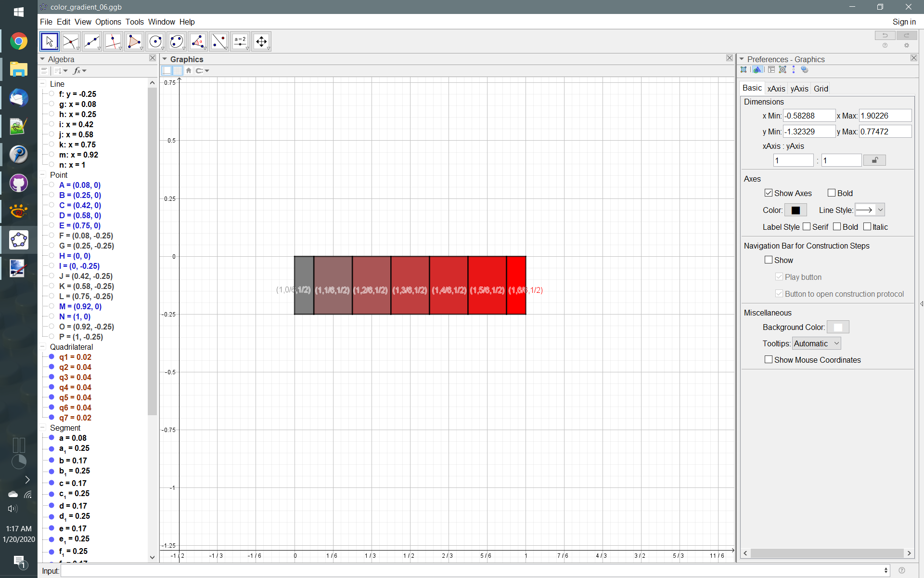Select the Circle with center tool
924x578 pixels.
pos(155,41)
